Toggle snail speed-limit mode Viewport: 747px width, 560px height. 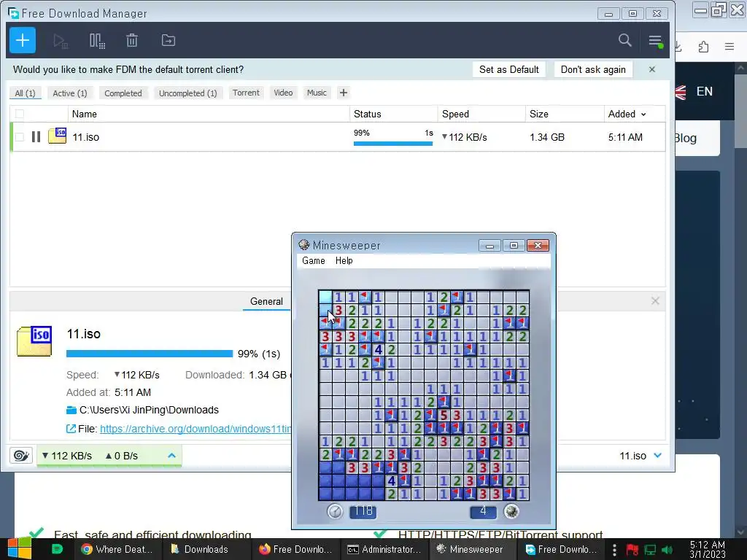click(21, 456)
